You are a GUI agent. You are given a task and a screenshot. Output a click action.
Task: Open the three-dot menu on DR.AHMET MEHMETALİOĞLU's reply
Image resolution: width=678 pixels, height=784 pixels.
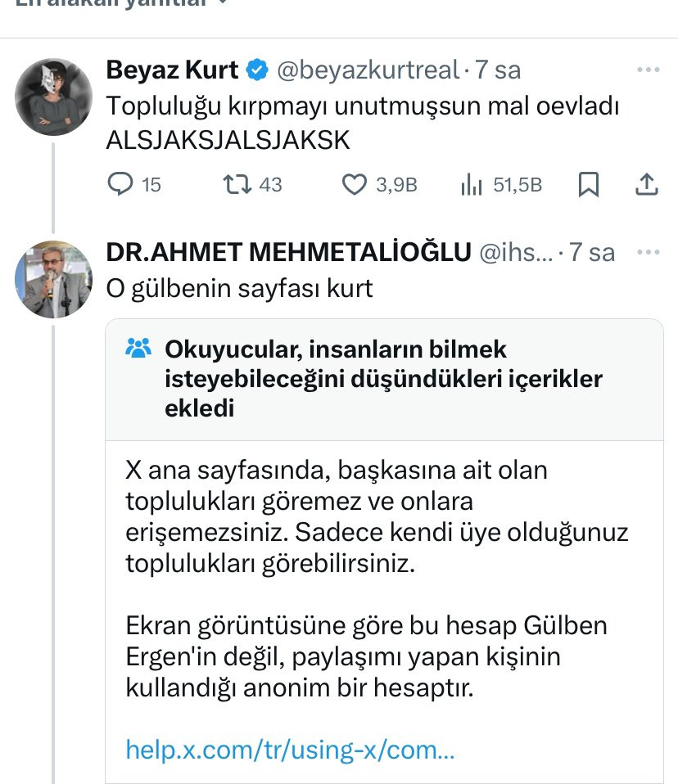click(648, 252)
